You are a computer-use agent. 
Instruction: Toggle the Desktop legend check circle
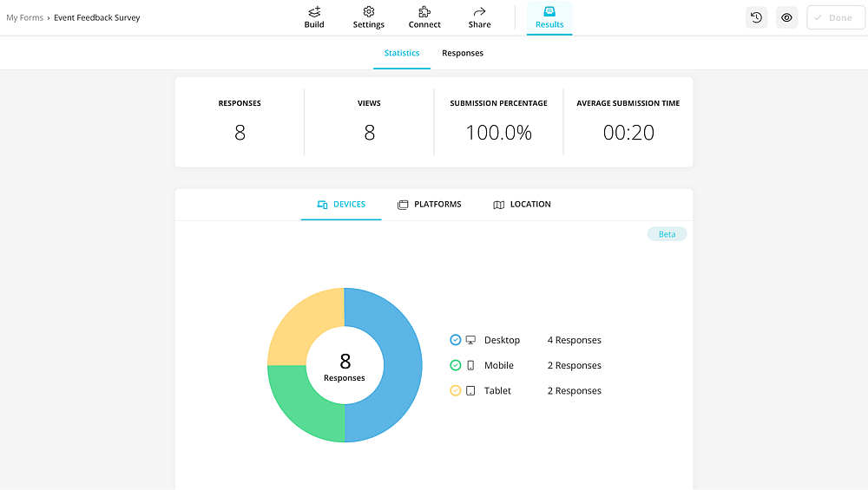[x=455, y=340]
